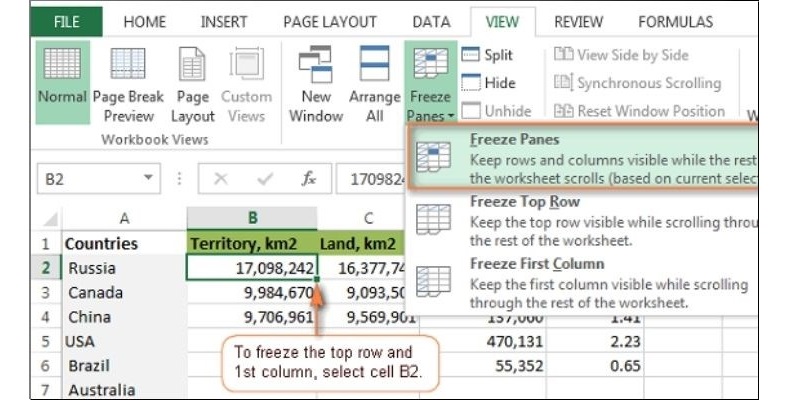Switch to the REVIEW tab
Image resolution: width=800 pixels, height=402 pixels.
point(578,22)
